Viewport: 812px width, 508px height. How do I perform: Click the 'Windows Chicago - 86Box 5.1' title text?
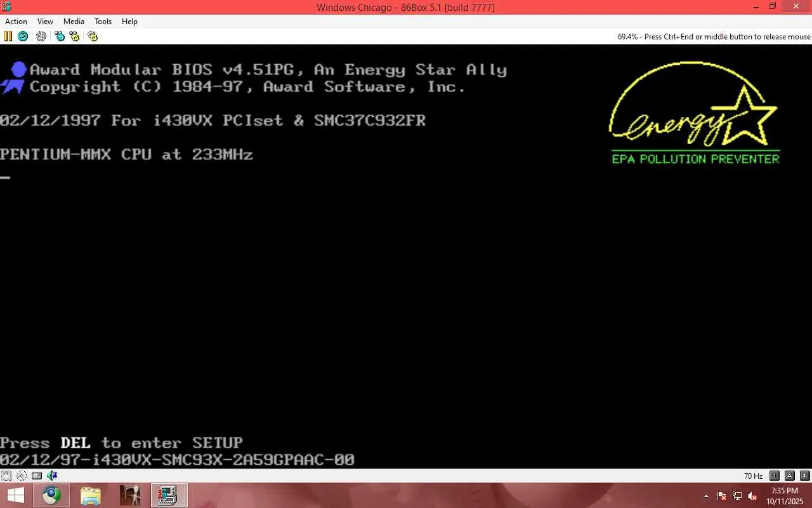tap(405, 7)
